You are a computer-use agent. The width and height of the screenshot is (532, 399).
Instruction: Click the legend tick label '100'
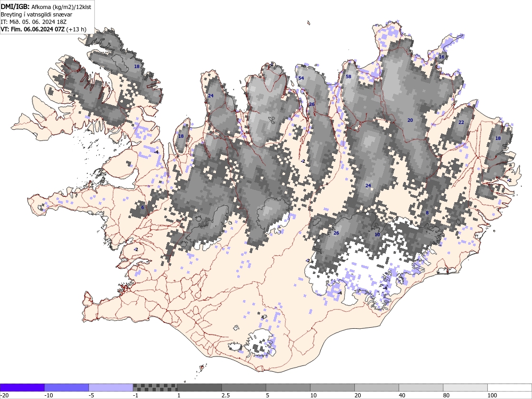point(492,396)
